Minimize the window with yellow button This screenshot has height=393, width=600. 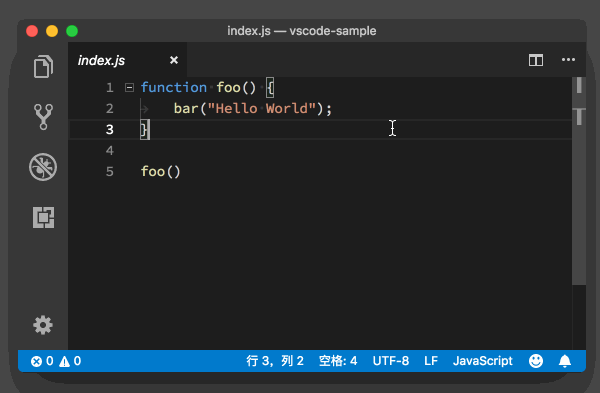click(52, 31)
